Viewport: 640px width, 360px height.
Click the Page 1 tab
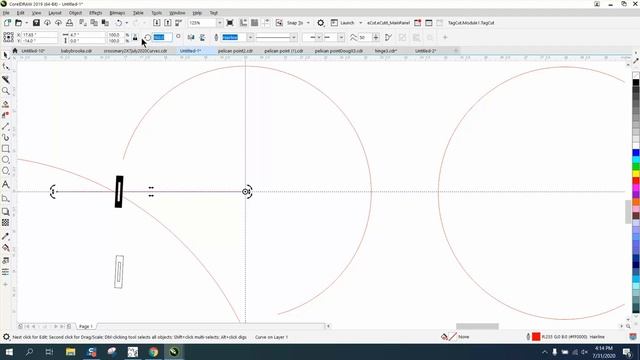86,327
